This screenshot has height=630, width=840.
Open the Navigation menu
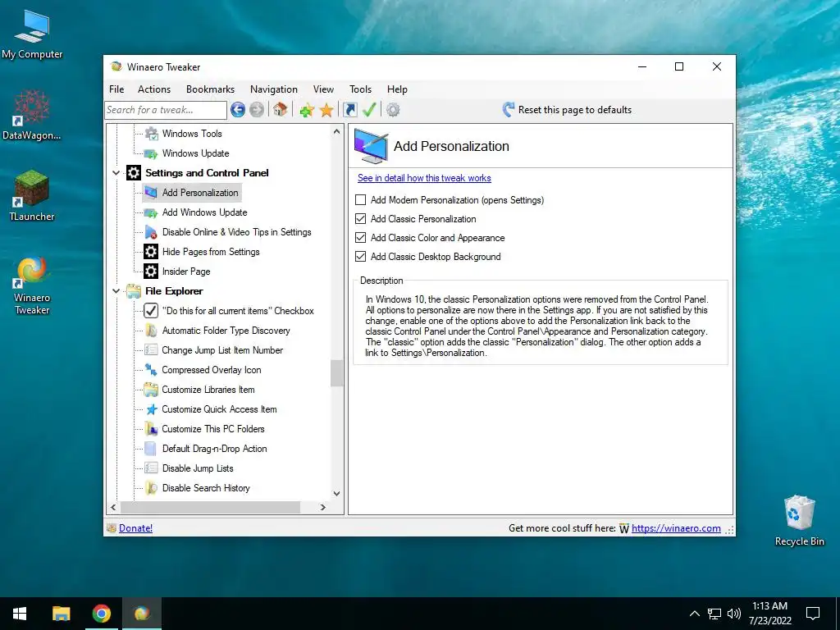[274, 89]
